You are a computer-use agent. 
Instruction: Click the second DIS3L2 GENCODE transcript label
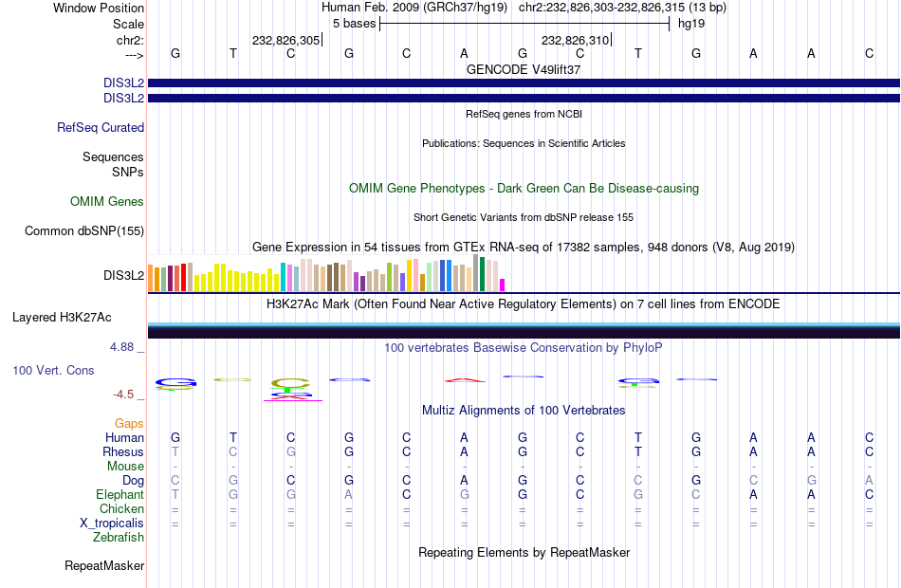(x=123, y=99)
